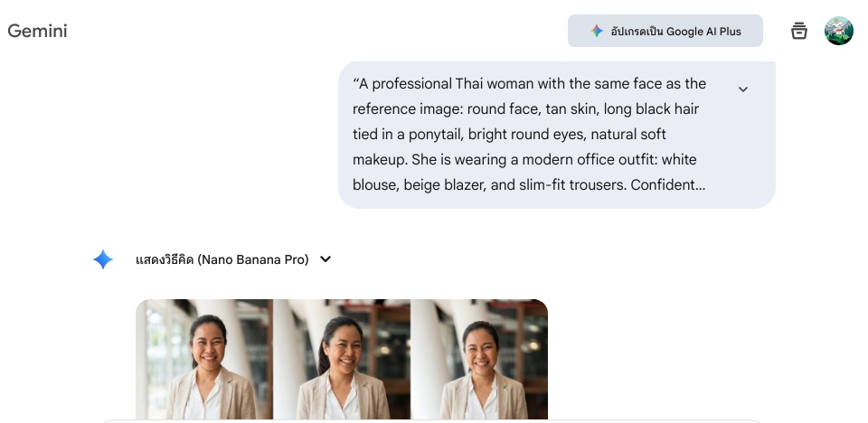This screenshot has width=868, height=423.
Task: Click the prompt input bar at bottom
Action: pyautogui.click(x=434, y=420)
